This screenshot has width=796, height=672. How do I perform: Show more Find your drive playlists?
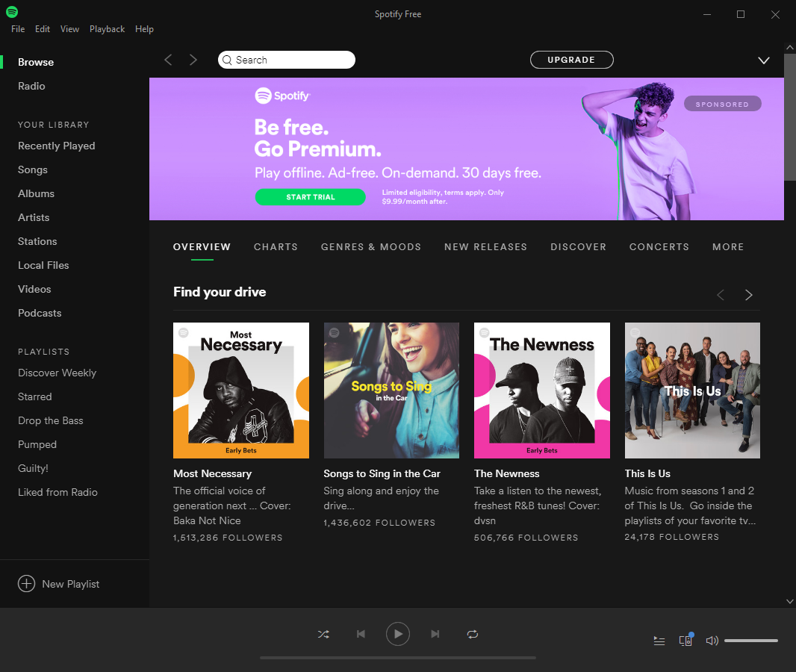click(x=749, y=294)
